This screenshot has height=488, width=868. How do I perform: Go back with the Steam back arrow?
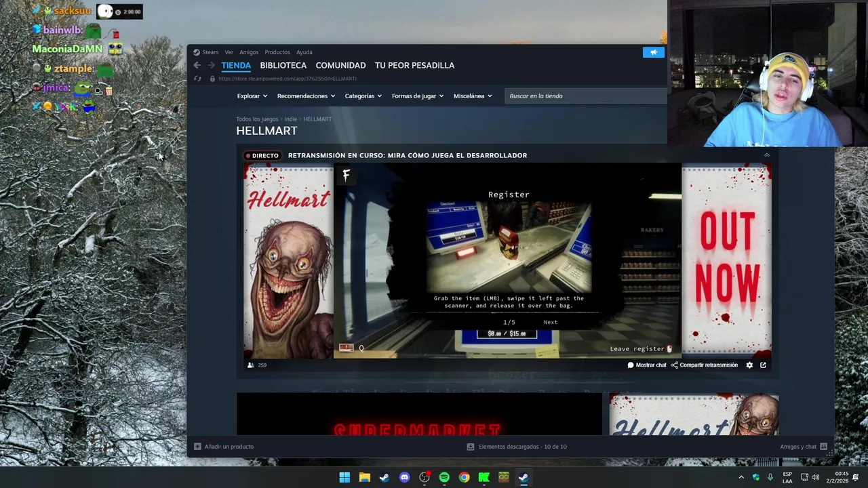(197, 65)
